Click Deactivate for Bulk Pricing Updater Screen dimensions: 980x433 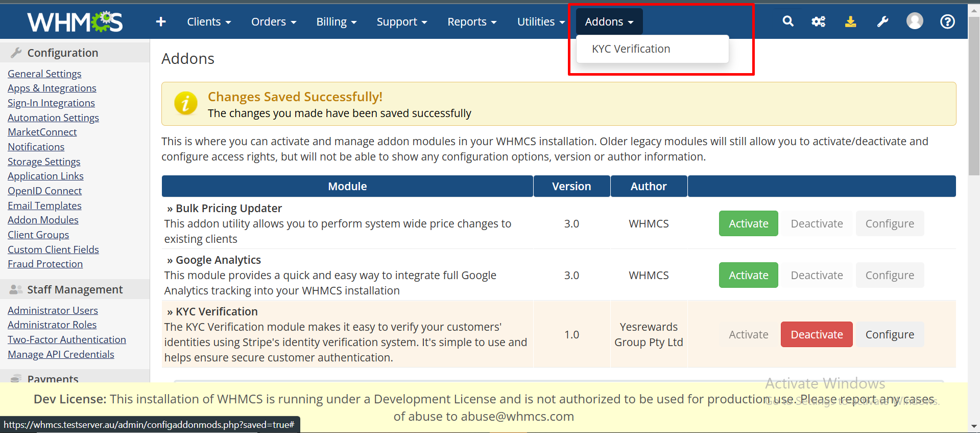coord(817,223)
